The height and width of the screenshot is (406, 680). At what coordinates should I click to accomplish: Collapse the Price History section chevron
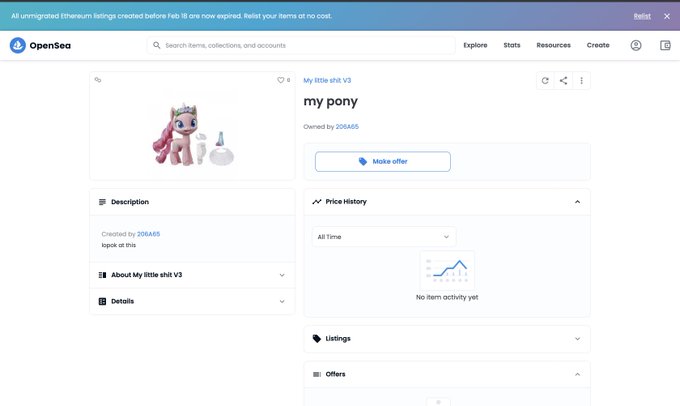coord(577,202)
